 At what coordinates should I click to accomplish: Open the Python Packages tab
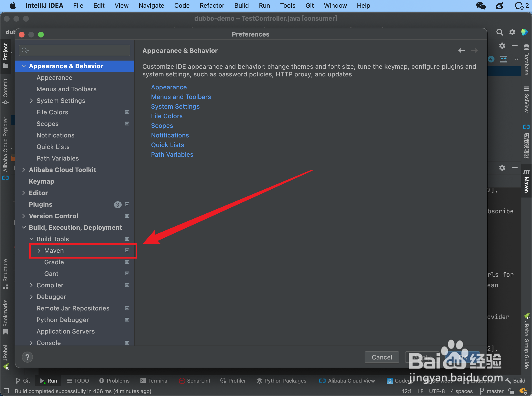281,381
